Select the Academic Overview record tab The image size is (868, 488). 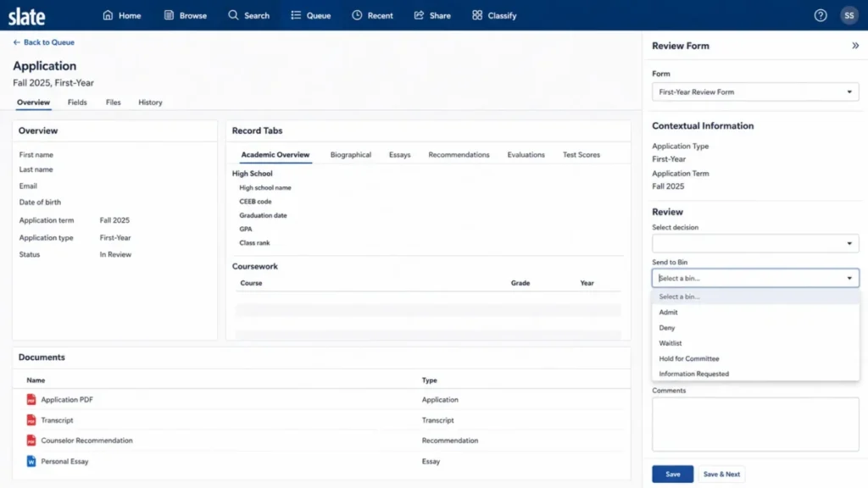click(275, 155)
